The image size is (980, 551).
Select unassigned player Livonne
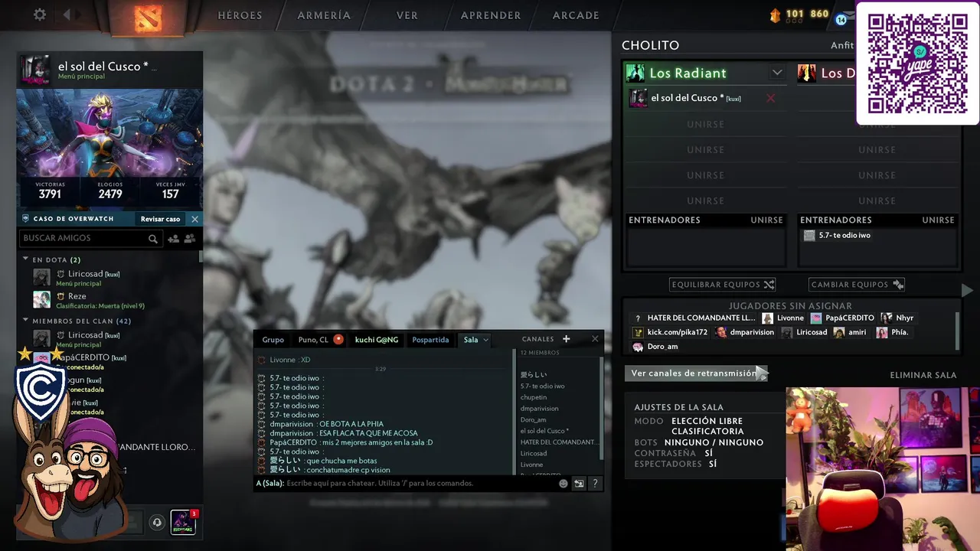point(782,318)
